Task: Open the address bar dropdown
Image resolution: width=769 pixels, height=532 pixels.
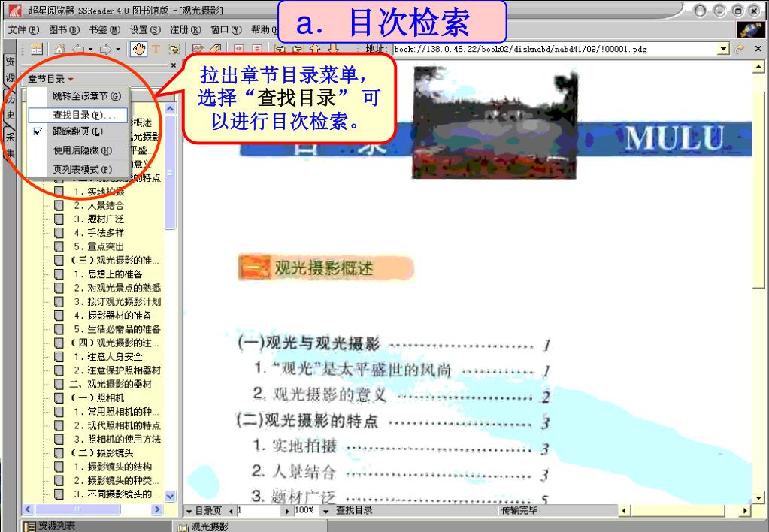Action: coord(723,49)
